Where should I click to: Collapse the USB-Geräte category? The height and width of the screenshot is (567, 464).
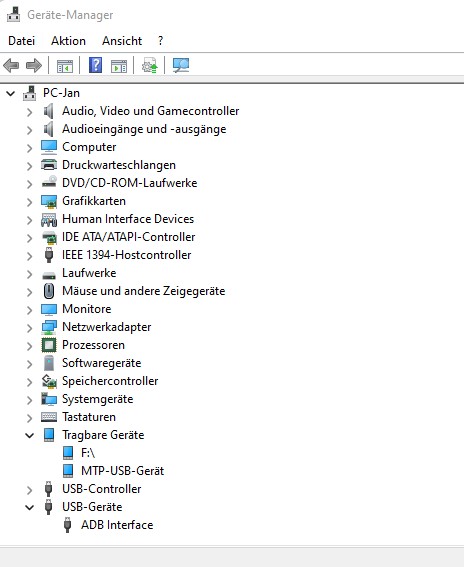tap(30, 507)
